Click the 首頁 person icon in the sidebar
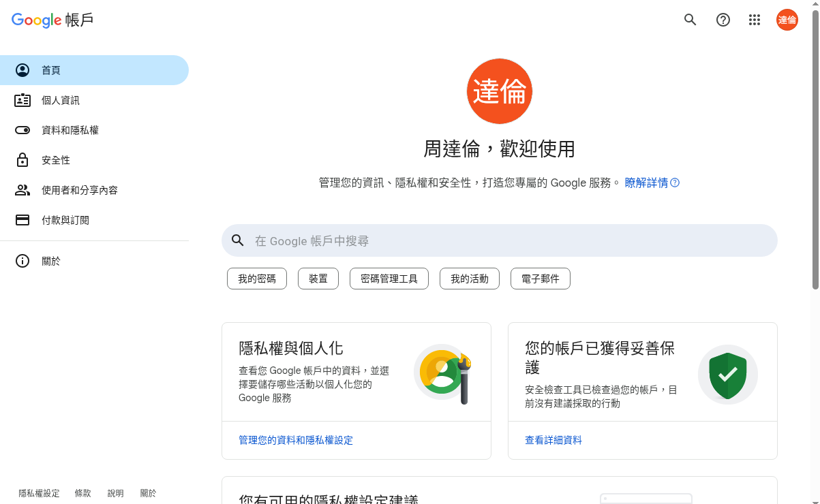Viewport: 820px width, 504px height. 22,70
